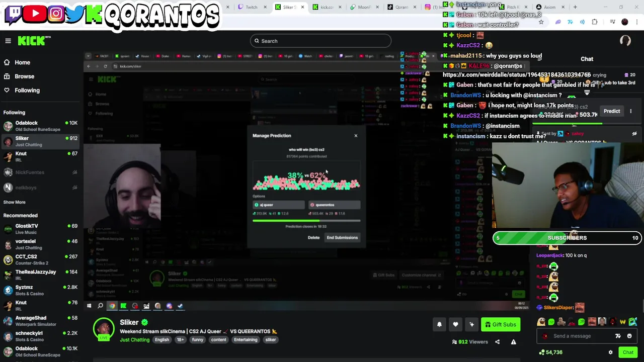Open offline channel NickFuentes
This screenshot has width=644, height=362.
pos(40,172)
